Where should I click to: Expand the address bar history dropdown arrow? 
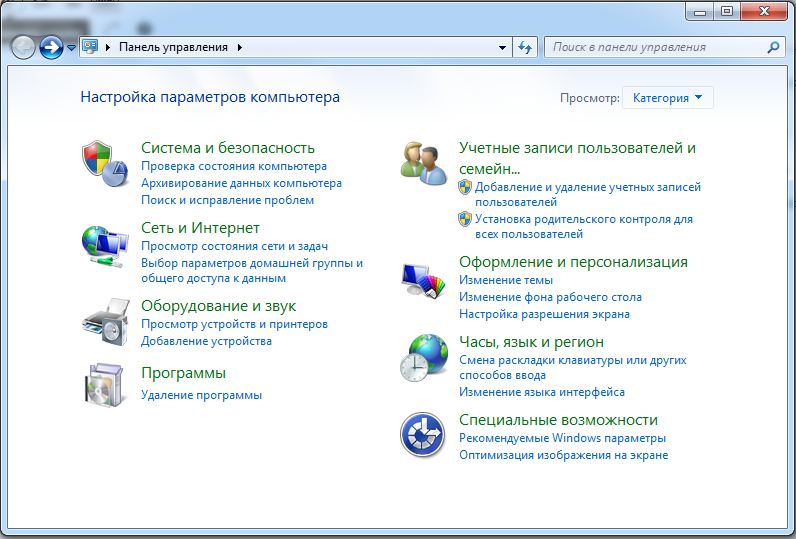(x=503, y=47)
